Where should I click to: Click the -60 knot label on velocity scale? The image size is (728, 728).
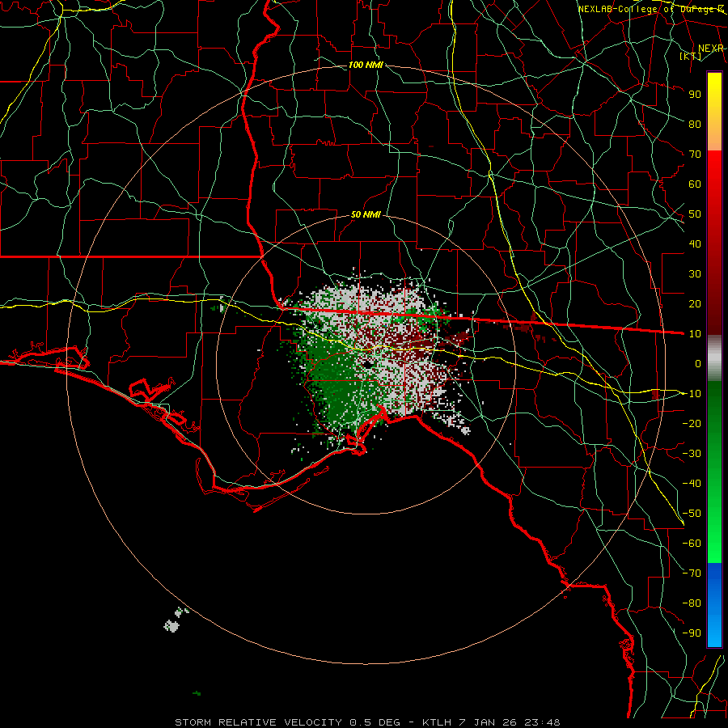[692, 544]
